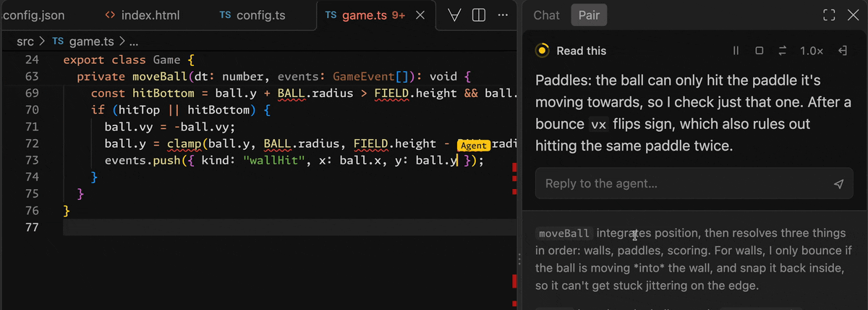The width and height of the screenshot is (868, 310).
Task: Split the editor to the right
Action: (x=478, y=15)
